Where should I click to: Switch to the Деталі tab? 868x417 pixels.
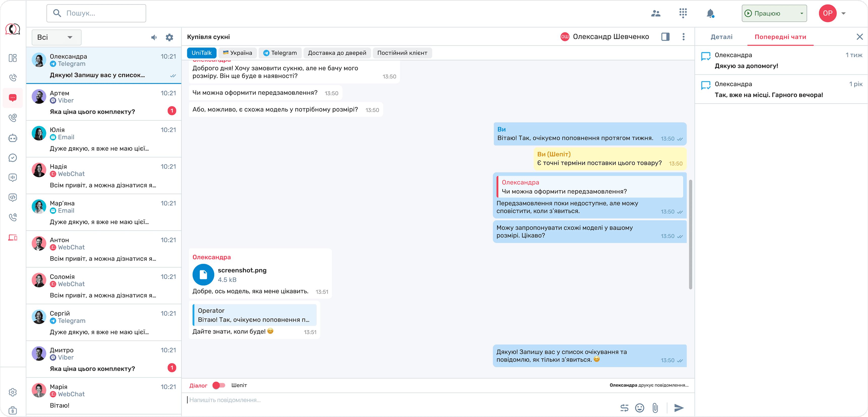point(721,37)
